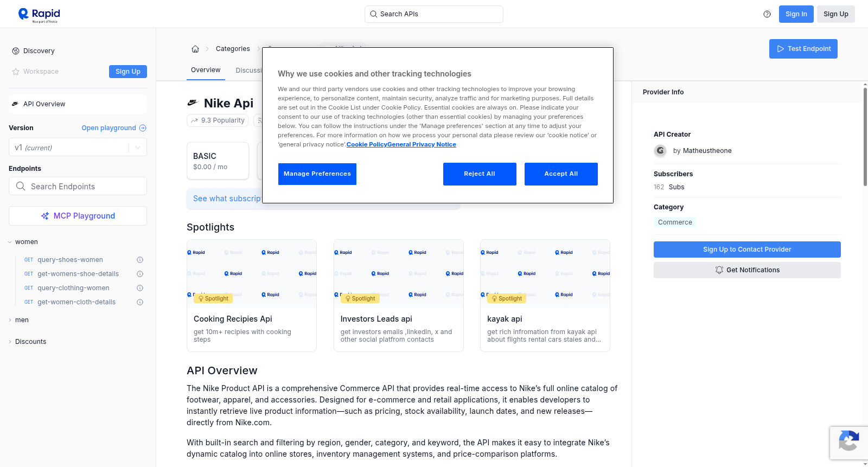Screen dimensions: 868x467
Task: Open the General Privacy Notice link
Action: click(x=422, y=144)
